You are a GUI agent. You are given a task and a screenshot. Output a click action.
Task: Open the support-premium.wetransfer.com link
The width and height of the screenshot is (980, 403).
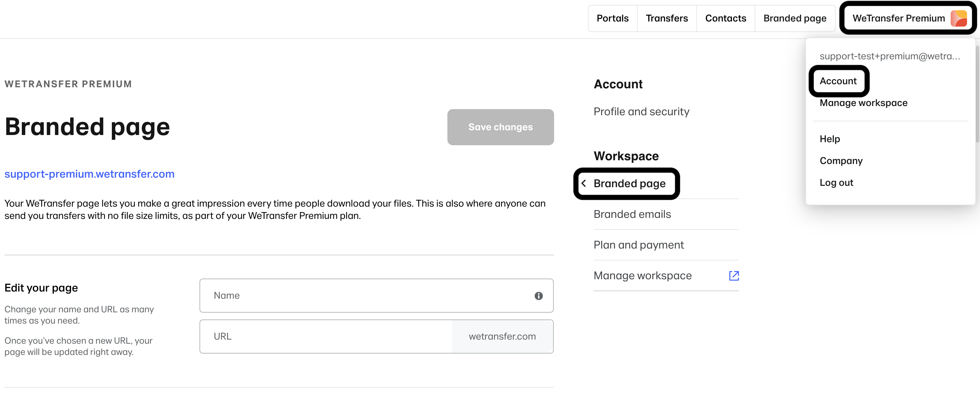tap(89, 174)
